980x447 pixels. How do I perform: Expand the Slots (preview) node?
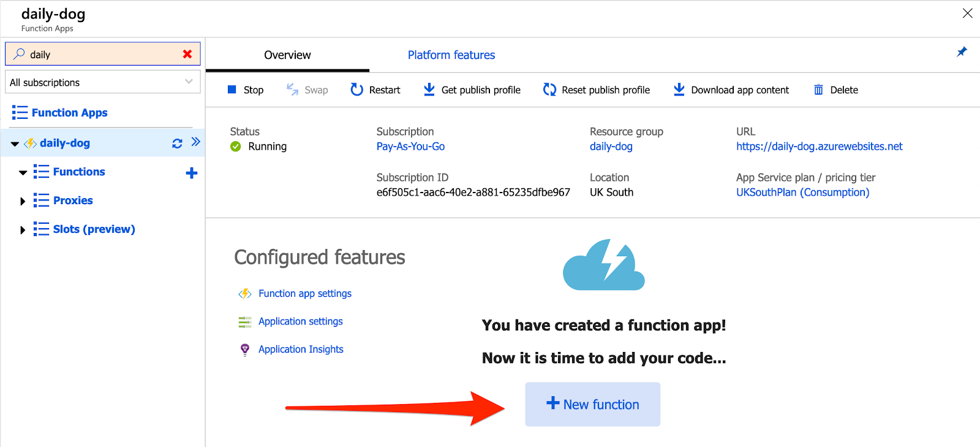click(x=23, y=230)
